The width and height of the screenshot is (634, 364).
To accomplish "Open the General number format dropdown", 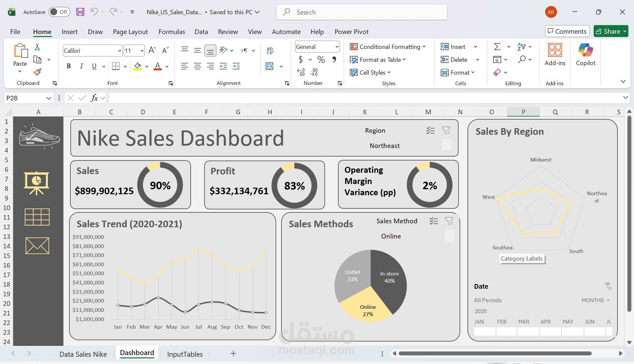I will 337,47.
